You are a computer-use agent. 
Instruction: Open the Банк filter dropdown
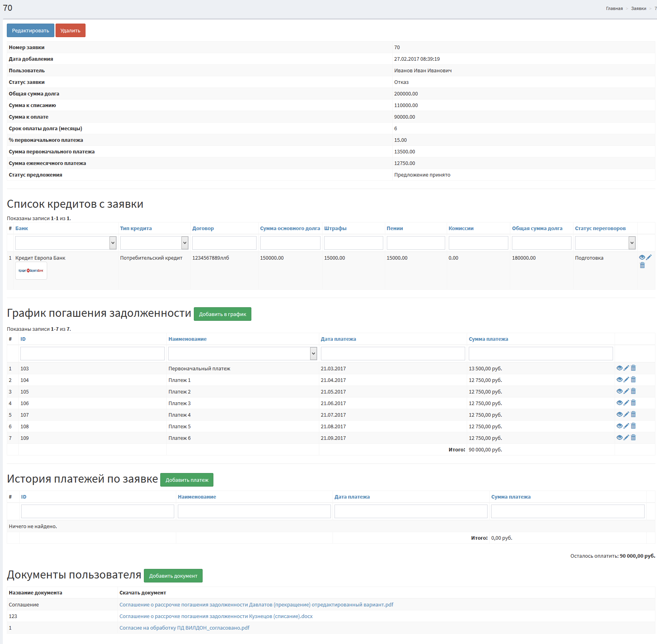(66, 243)
